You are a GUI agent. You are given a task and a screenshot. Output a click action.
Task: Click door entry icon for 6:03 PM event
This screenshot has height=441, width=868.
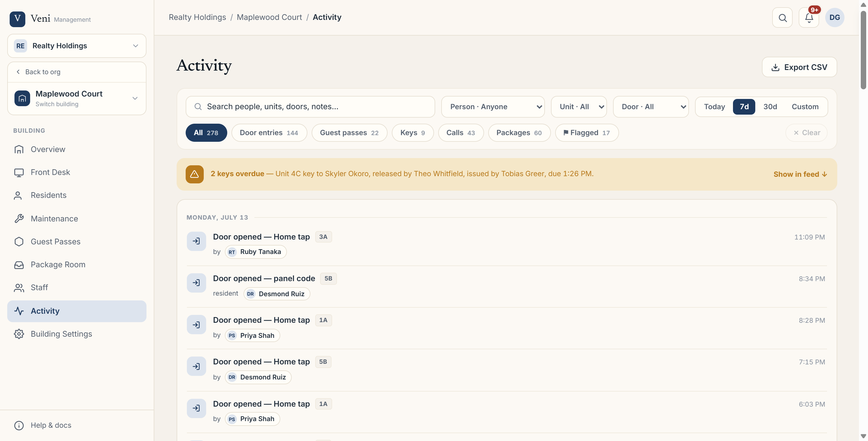click(197, 408)
